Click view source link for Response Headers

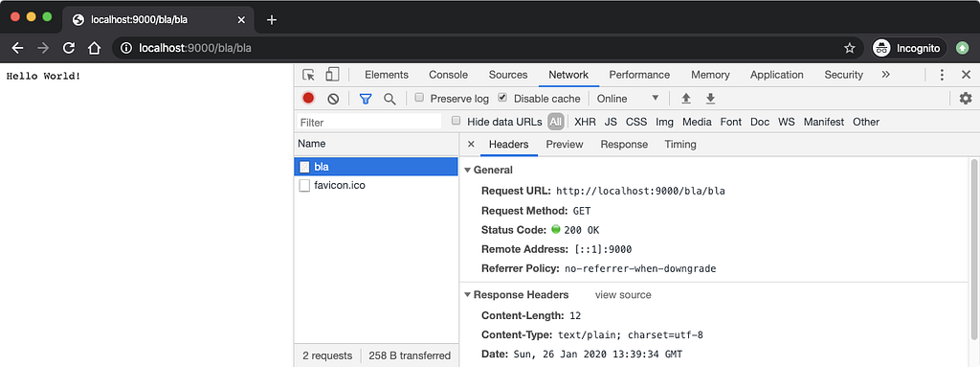tap(623, 295)
